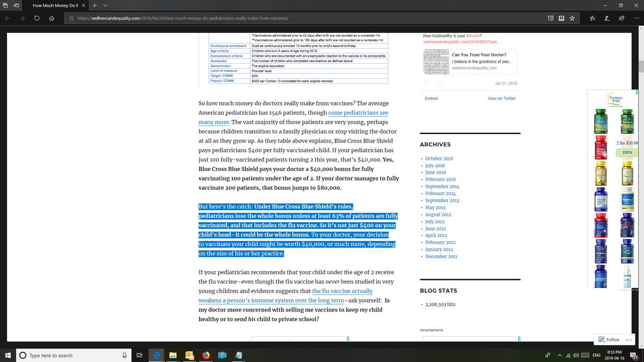Go to the browser Home page
This screenshot has height=362, width=644.
(x=52, y=18)
